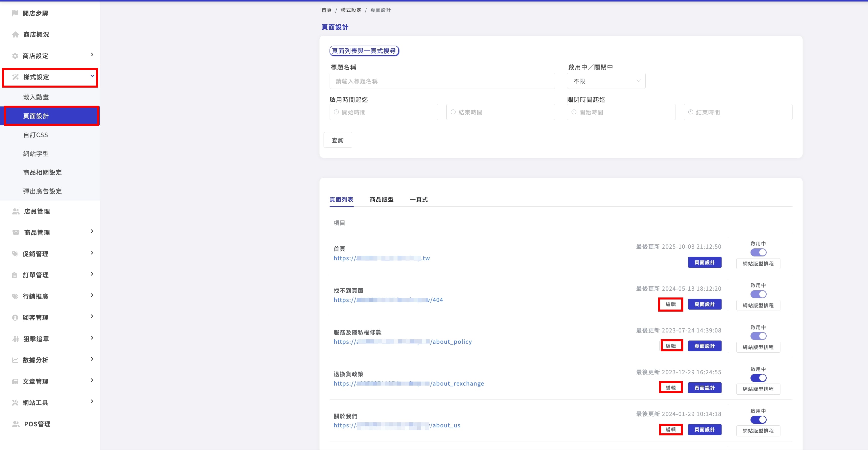
Task: Collapse the 樣式設定 menu chevron
Action: point(92,76)
